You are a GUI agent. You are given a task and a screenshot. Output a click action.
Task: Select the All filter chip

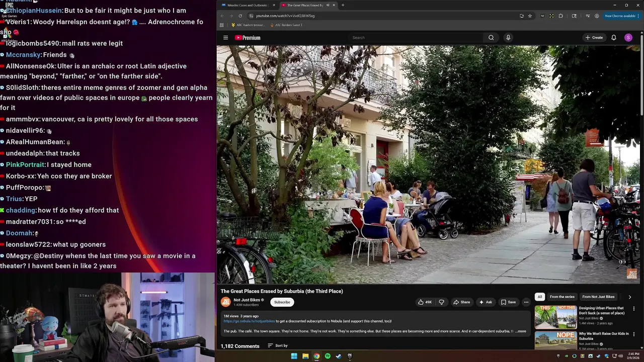click(540, 297)
